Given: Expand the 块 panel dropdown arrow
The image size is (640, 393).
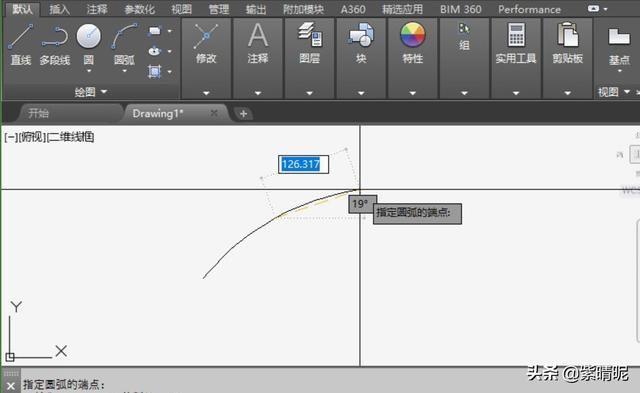Looking at the screenshot, I should tap(361, 93).
